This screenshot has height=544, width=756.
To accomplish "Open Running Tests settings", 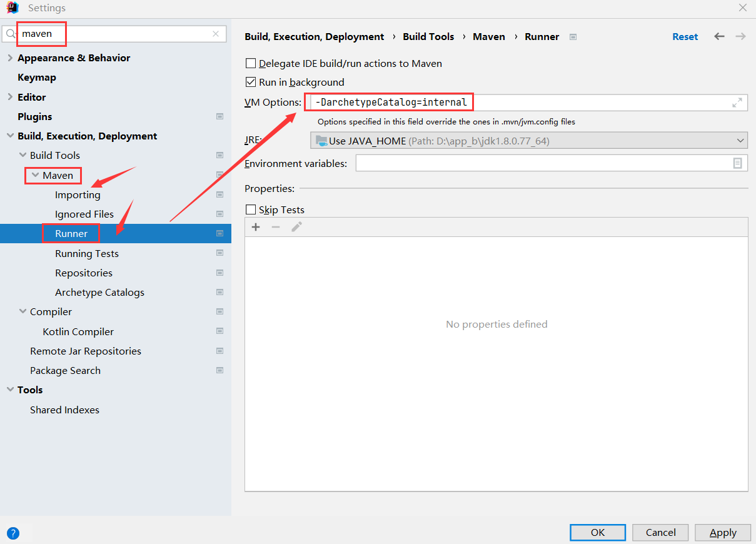I will point(87,253).
